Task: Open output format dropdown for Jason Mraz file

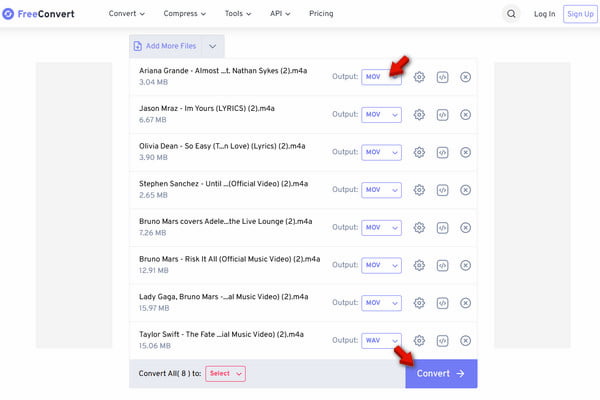Action: coord(382,114)
